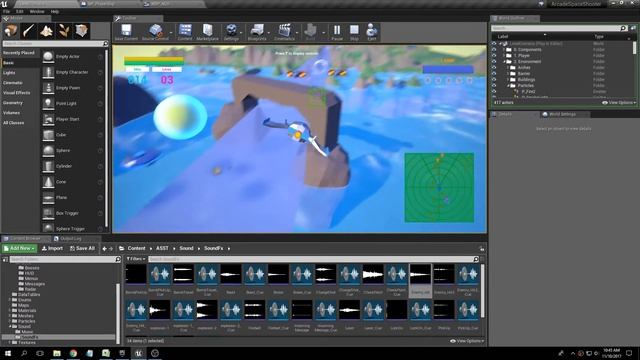Click the Import button
The height and width of the screenshot is (360, 640).
coord(52,248)
